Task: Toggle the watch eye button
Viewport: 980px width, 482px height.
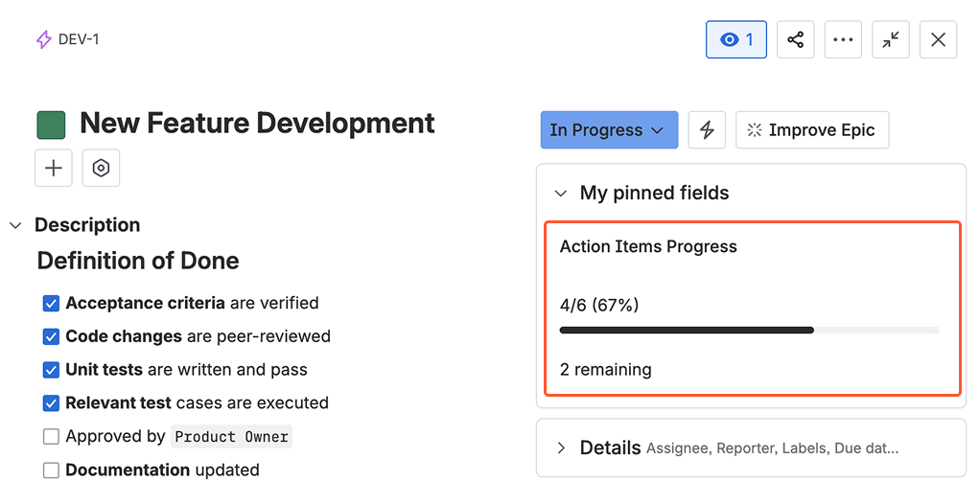Action: (736, 40)
